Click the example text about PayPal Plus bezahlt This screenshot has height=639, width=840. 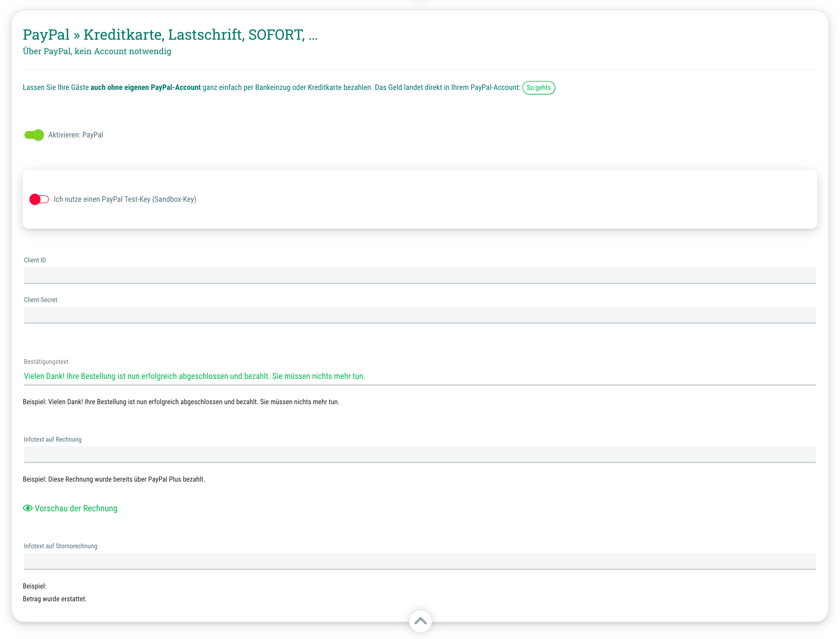tap(114, 480)
